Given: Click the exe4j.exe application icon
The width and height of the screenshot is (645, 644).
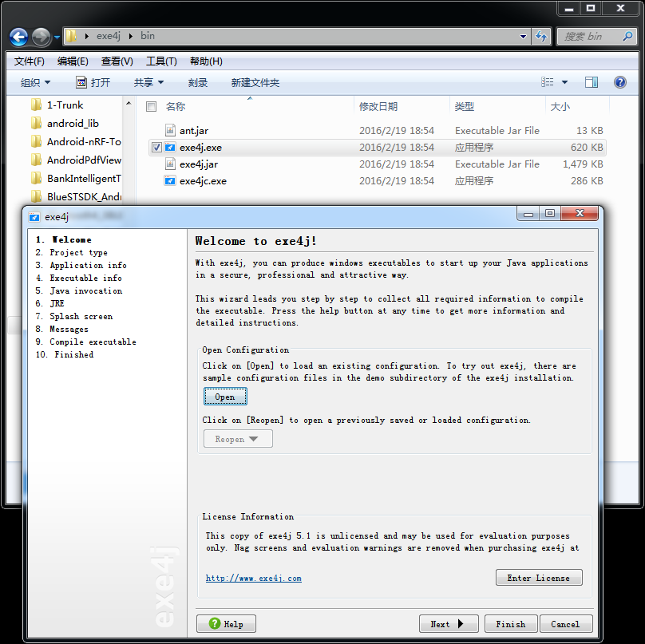Looking at the screenshot, I should coord(170,147).
